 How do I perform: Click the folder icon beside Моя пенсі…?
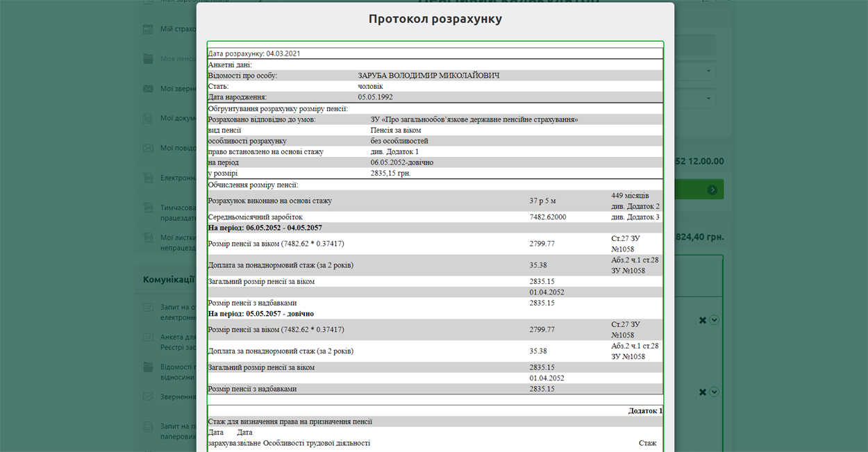(147, 58)
